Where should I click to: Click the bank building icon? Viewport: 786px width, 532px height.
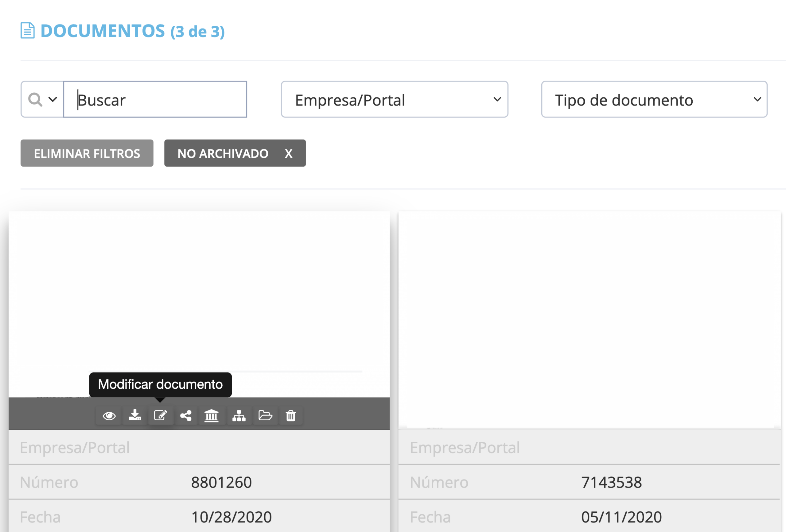pyautogui.click(x=211, y=415)
